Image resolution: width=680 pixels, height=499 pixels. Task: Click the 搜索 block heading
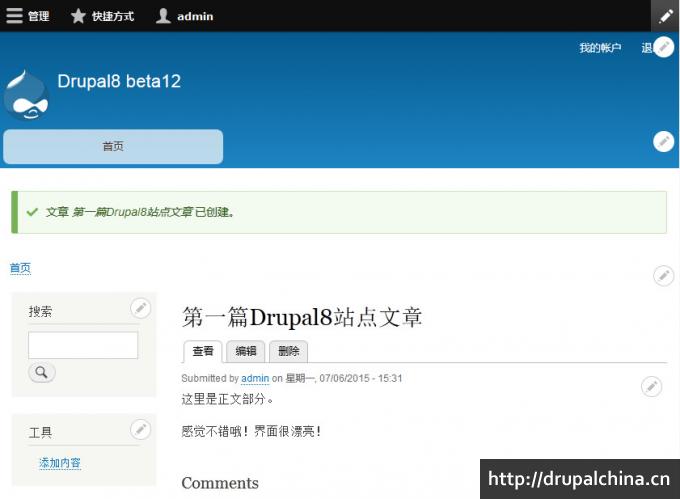(x=40, y=311)
